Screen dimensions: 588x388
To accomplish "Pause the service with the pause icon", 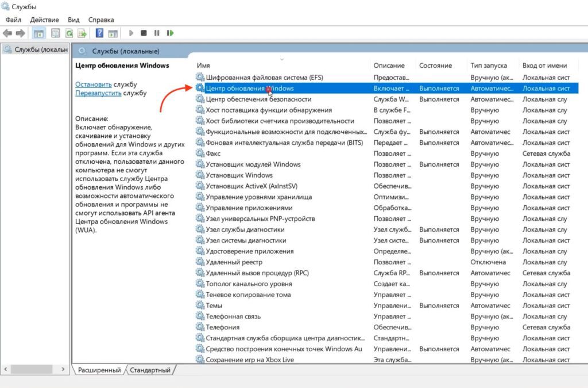I will pyautogui.click(x=157, y=33).
